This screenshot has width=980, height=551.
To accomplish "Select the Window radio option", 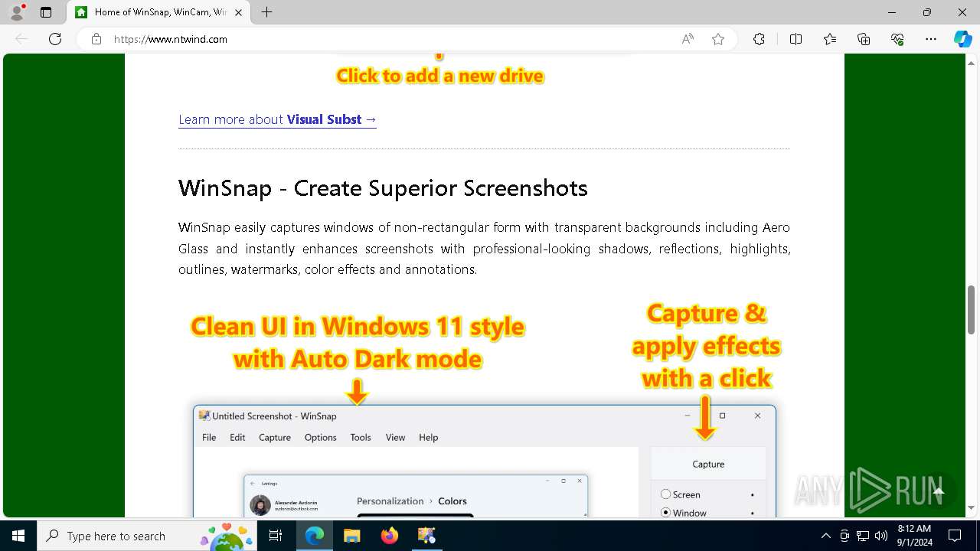I will tap(665, 513).
